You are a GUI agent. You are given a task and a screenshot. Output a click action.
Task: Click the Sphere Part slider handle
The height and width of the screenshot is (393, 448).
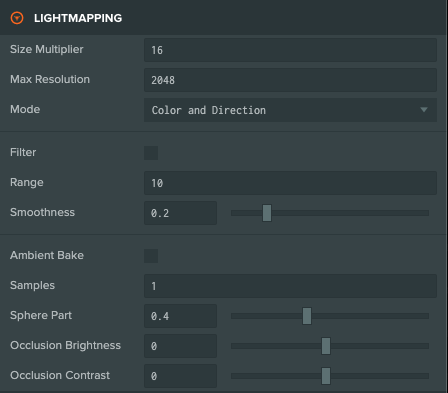[307, 316]
